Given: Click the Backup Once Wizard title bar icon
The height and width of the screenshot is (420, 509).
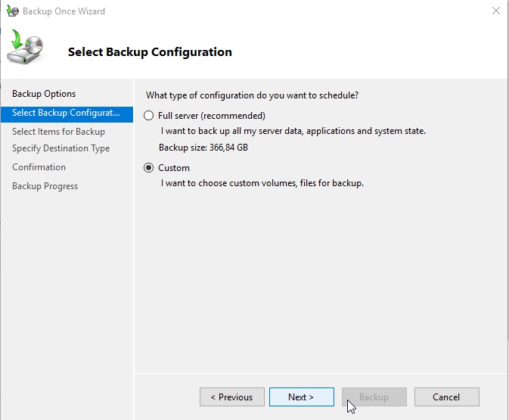Looking at the screenshot, I should (x=12, y=11).
